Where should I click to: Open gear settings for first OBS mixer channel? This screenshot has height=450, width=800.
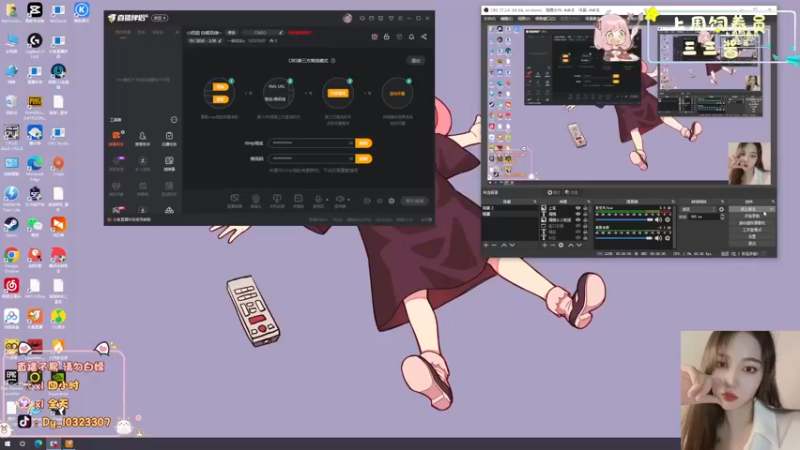pyautogui.click(x=667, y=220)
